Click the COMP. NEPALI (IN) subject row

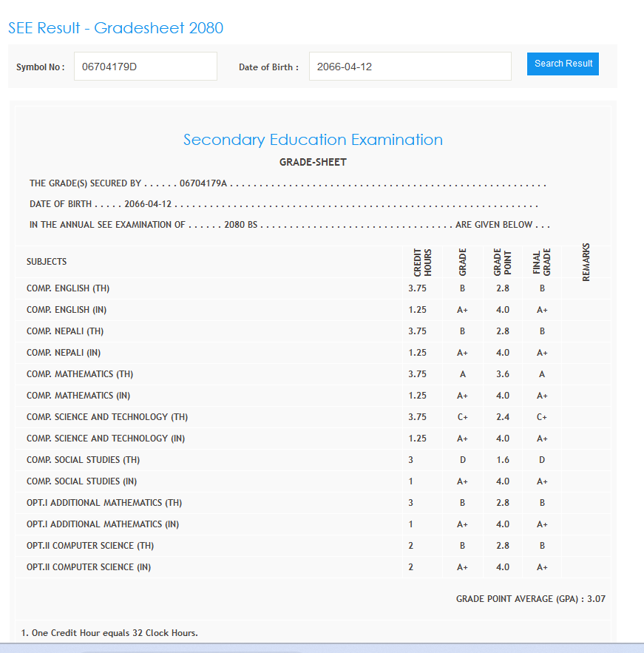coord(64,353)
